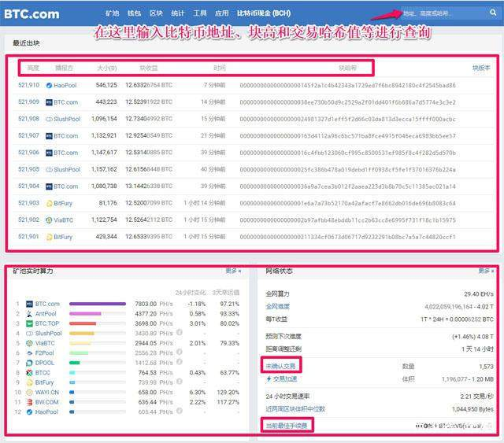Click info icon beside SlushPool 3430.80 PH/s

coord(180,332)
